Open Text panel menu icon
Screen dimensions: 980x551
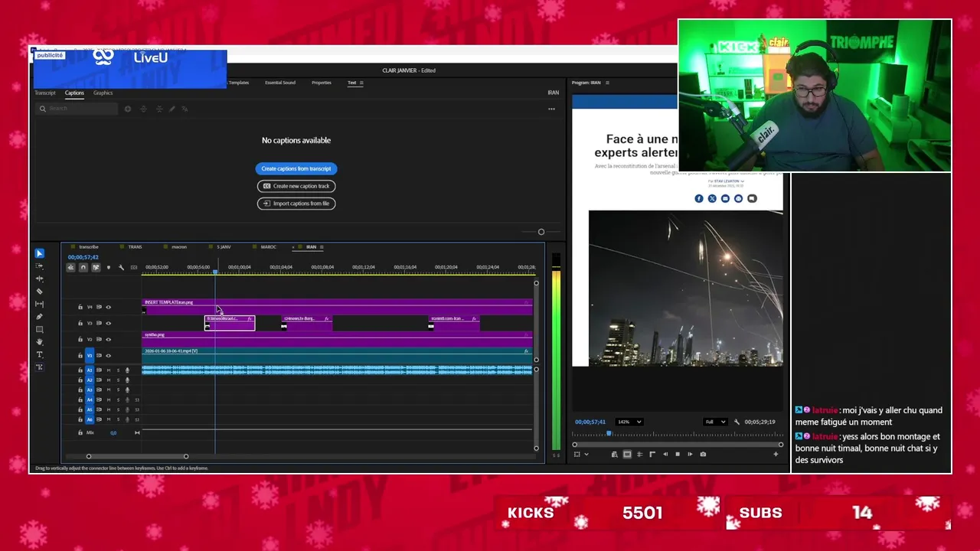[x=361, y=83]
